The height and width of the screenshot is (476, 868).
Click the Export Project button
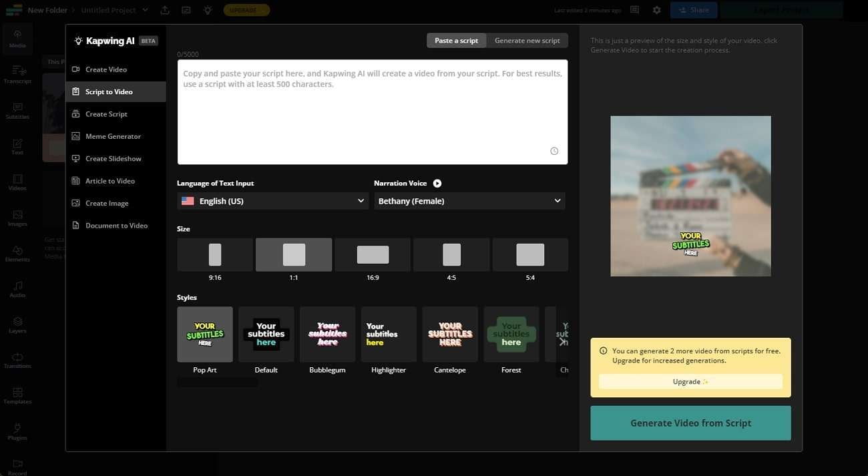pos(781,10)
